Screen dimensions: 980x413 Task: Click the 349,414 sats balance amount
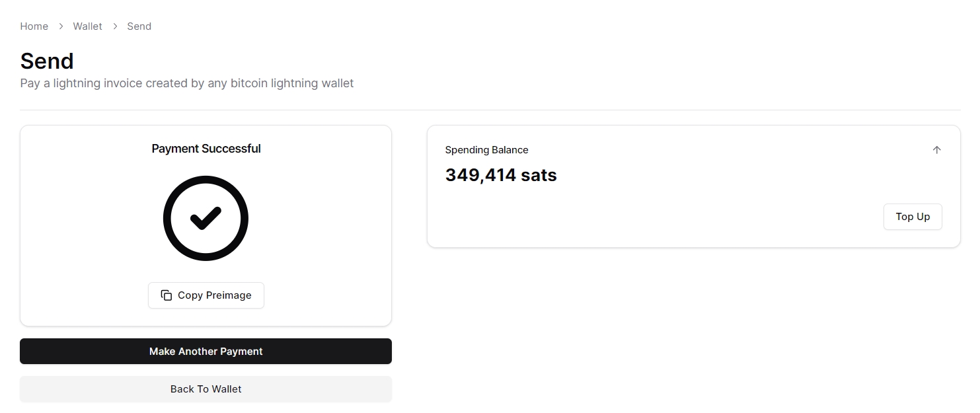[x=501, y=175]
